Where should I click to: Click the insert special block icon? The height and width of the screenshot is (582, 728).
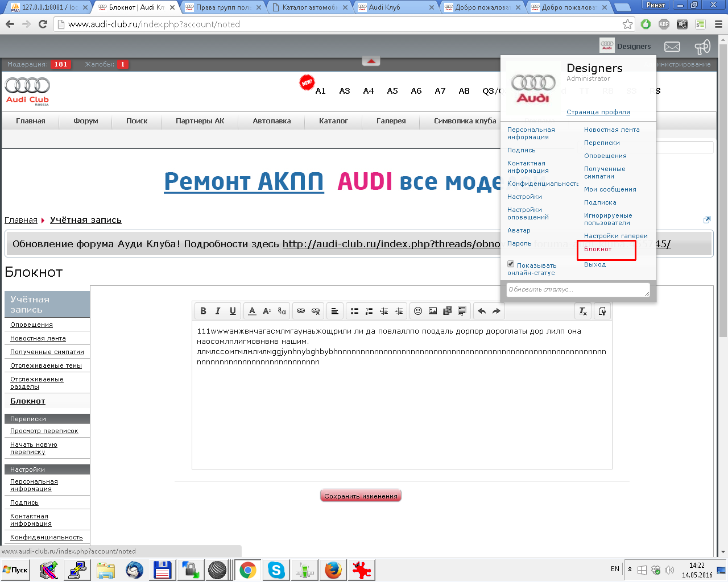[x=462, y=311]
